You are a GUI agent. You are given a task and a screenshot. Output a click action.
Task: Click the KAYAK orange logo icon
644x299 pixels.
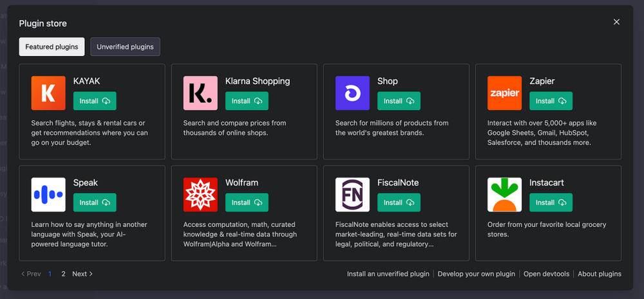click(48, 93)
